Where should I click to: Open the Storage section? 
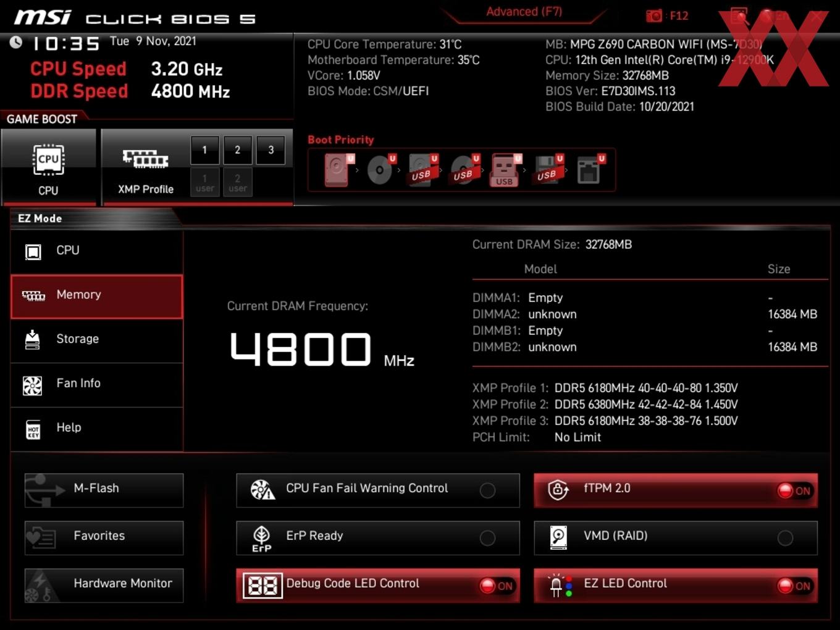click(x=97, y=340)
